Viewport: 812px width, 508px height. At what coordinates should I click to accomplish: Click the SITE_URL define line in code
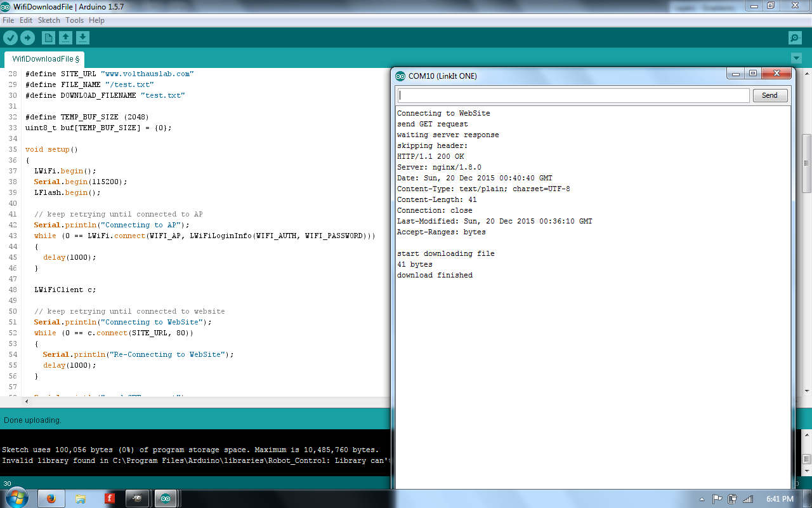click(109, 74)
